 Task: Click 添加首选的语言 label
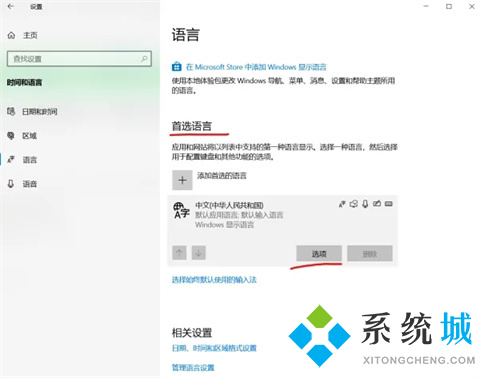(x=222, y=176)
